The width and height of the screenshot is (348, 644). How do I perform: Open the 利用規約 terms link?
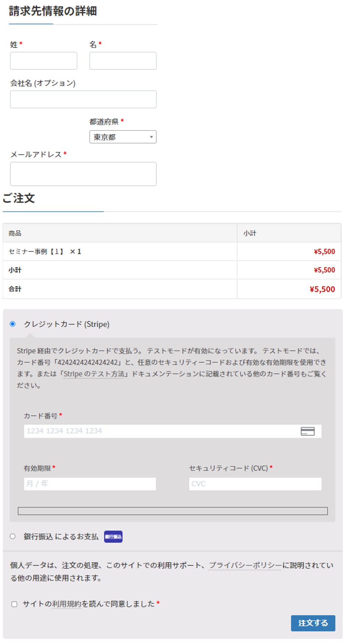pyautogui.click(x=66, y=604)
